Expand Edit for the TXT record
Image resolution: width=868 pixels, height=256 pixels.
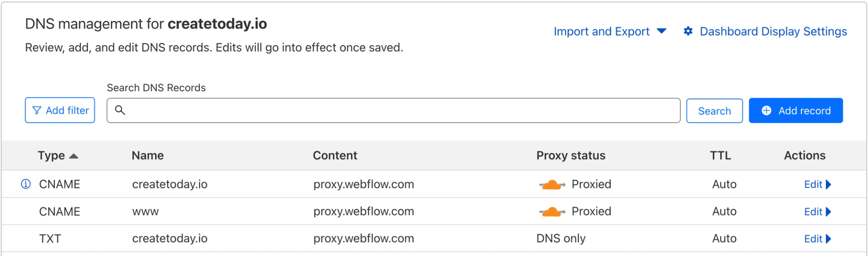[x=817, y=239]
